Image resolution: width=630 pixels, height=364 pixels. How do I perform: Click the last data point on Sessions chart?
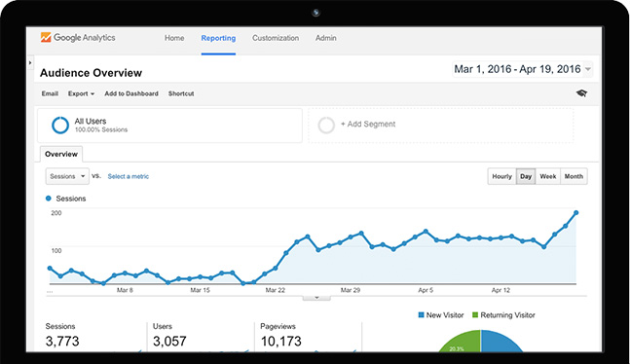576,213
